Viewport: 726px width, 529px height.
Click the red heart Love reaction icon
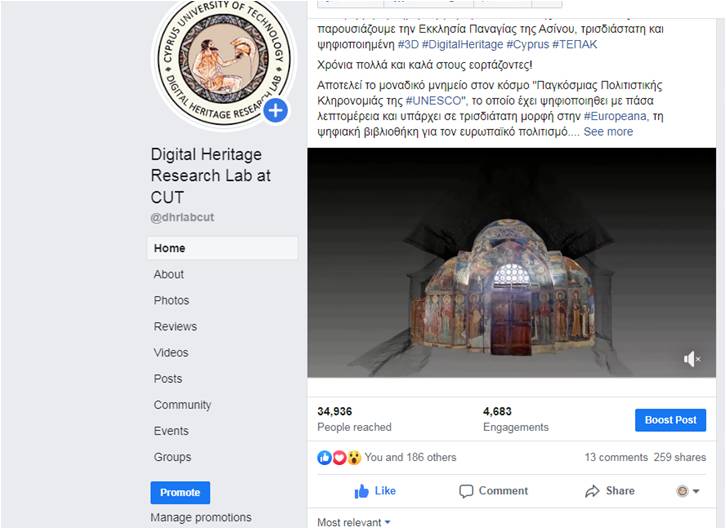pos(339,458)
